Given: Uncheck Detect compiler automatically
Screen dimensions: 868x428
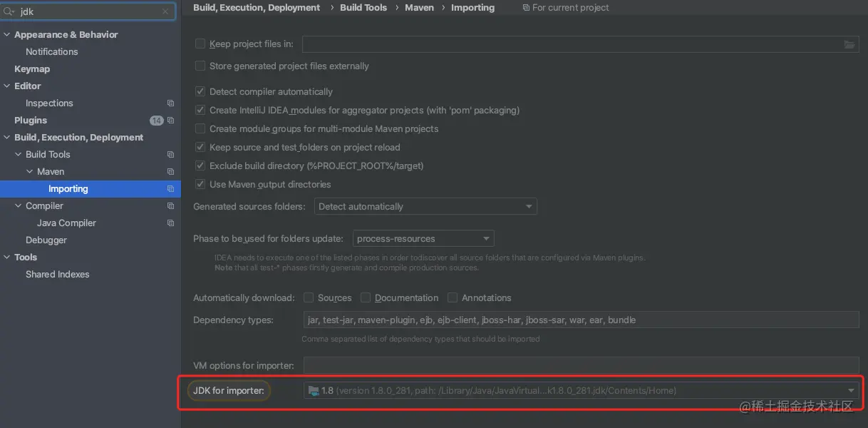Looking at the screenshot, I should (200, 92).
